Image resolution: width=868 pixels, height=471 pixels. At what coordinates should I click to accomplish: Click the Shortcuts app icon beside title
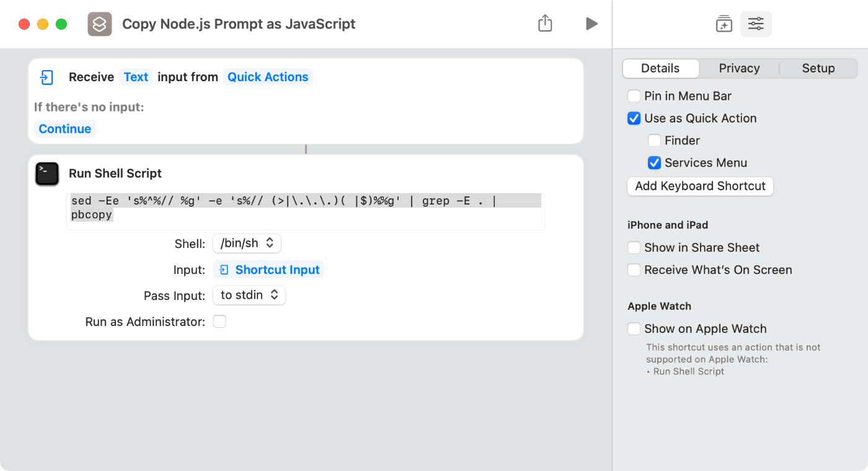pyautogui.click(x=100, y=24)
